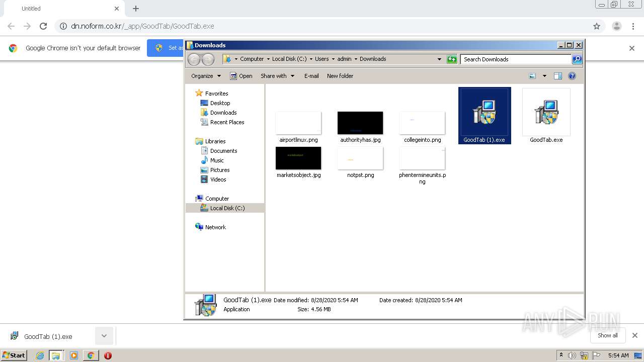Open download options chevron for GoodTab (1).exe
Viewport: 644px width, 362px height.
click(104, 336)
